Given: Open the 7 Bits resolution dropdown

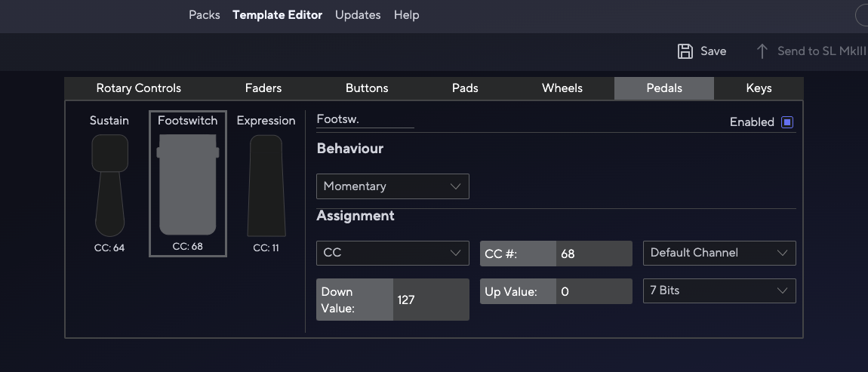Looking at the screenshot, I should 719,291.
